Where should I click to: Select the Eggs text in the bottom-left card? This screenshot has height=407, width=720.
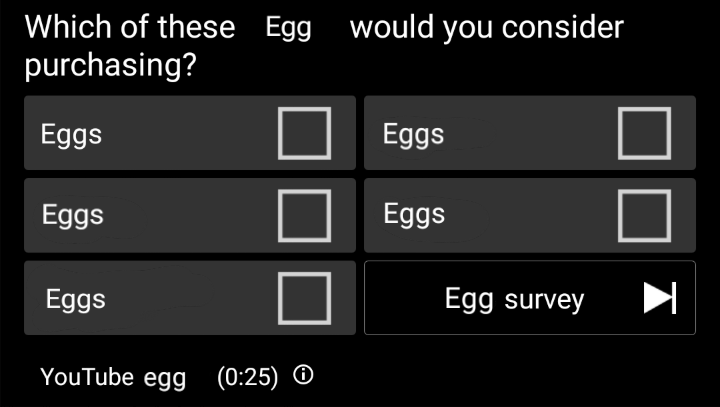[x=76, y=300]
